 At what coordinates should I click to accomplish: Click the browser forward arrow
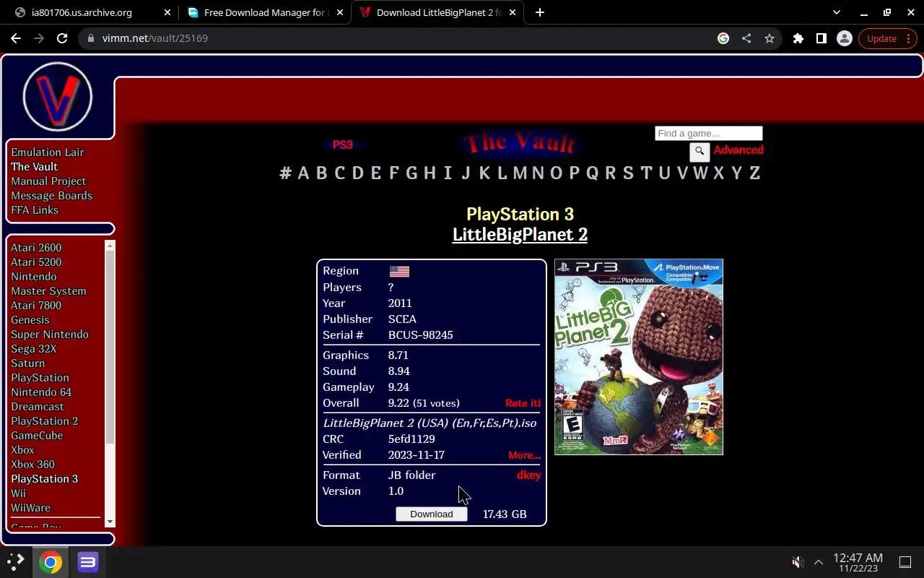click(39, 38)
